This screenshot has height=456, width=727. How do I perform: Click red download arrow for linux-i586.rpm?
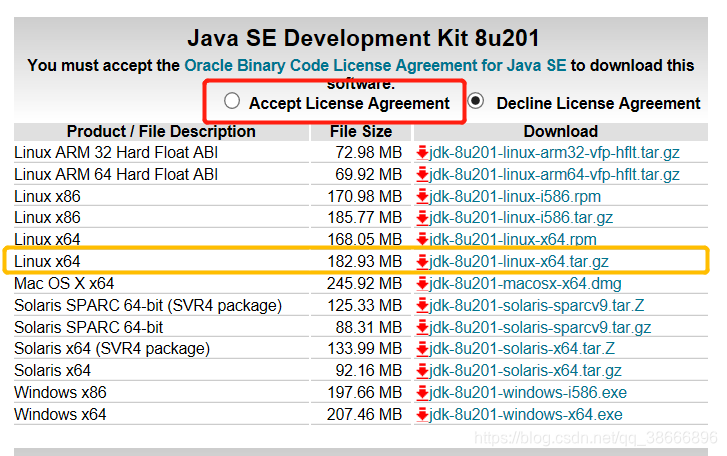[422, 197]
